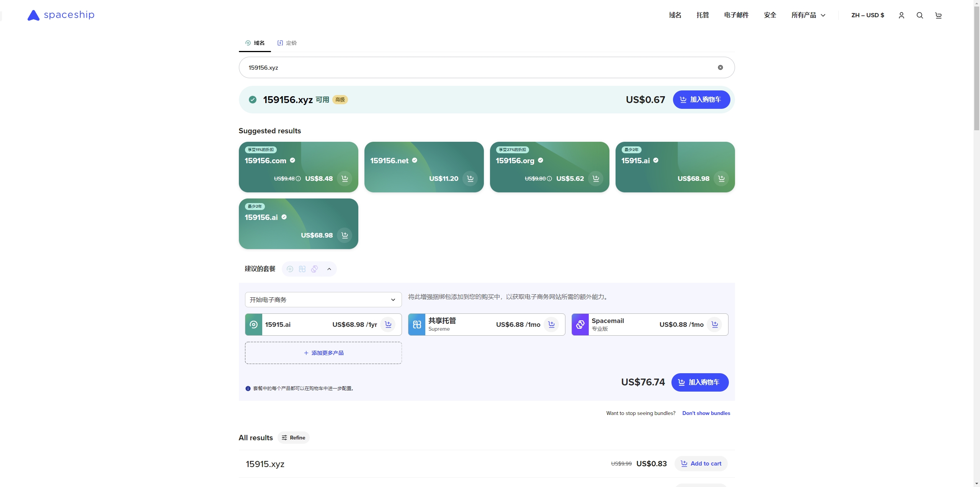The image size is (980, 487).
Task: Open the search icon in header
Action: [x=920, y=15]
